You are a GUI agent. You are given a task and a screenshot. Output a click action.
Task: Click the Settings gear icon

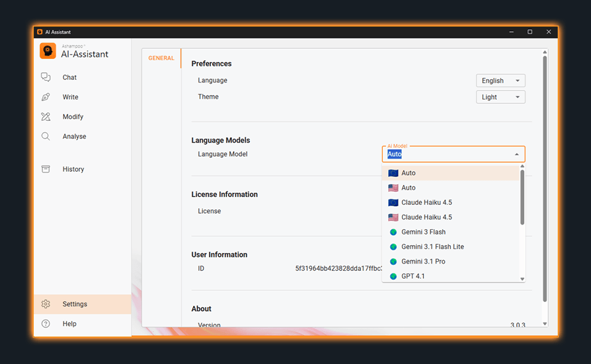[x=46, y=304]
